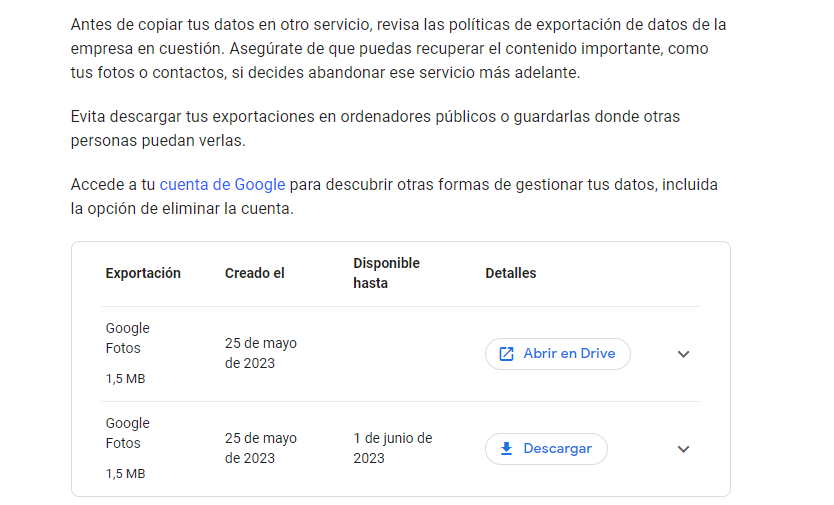Image resolution: width=834 pixels, height=505 pixels.
Task: Click the Creado el column header
Action: click(255, 273)
